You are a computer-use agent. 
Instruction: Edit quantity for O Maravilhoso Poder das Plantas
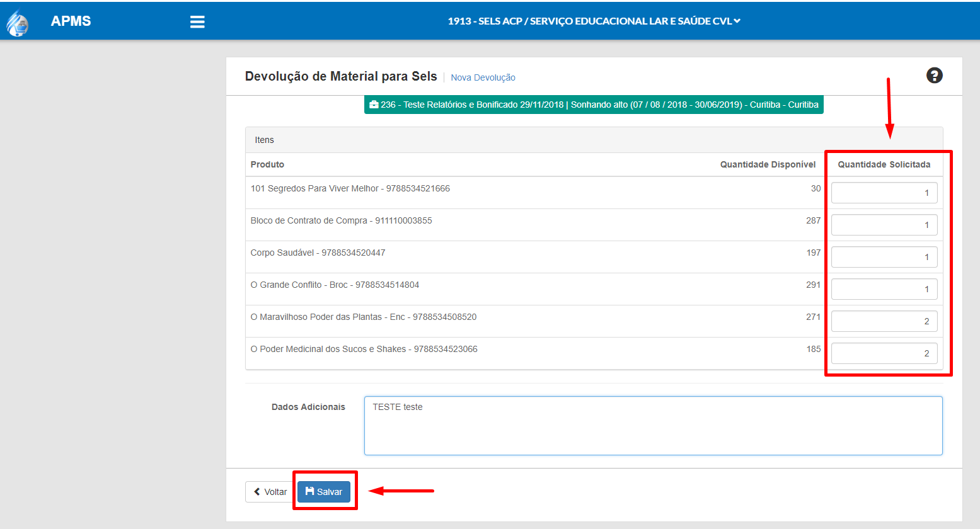(884, 321)
